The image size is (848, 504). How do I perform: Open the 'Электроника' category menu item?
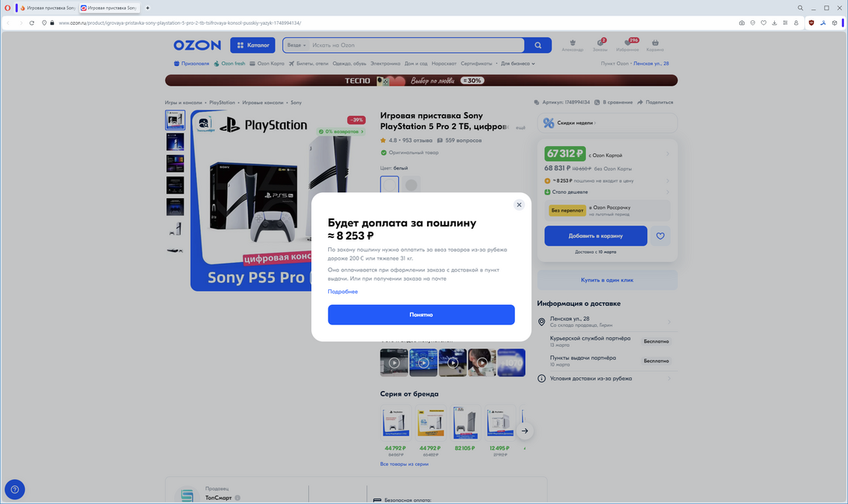(385, 64)
